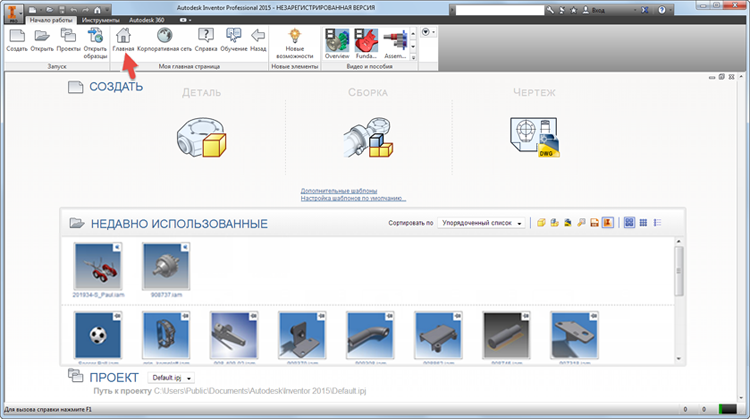Switch recent files to small grid view
750x419 pixels.
click(643, 222)
